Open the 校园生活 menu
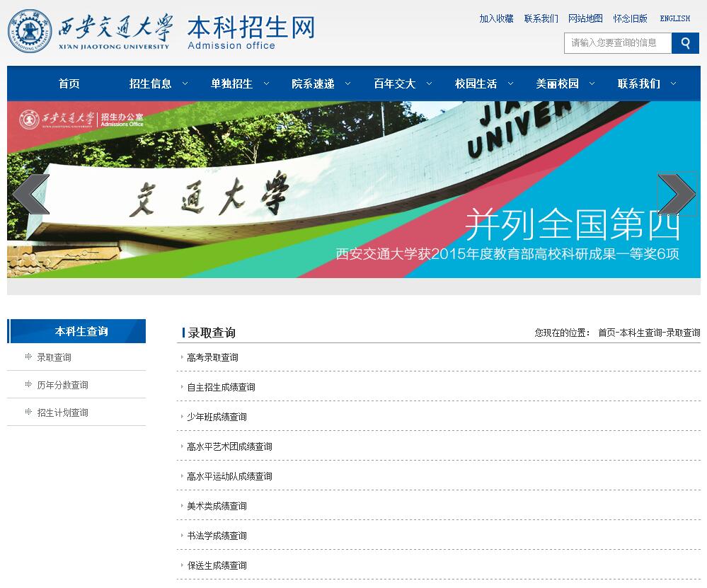Image resolution: width=707 pixels, height=588 pixels. (x=476, y=83)
